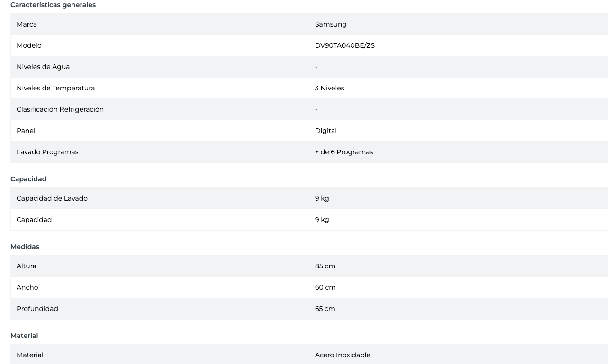Click the + de 6 Programas value

[x=343, y=152]
